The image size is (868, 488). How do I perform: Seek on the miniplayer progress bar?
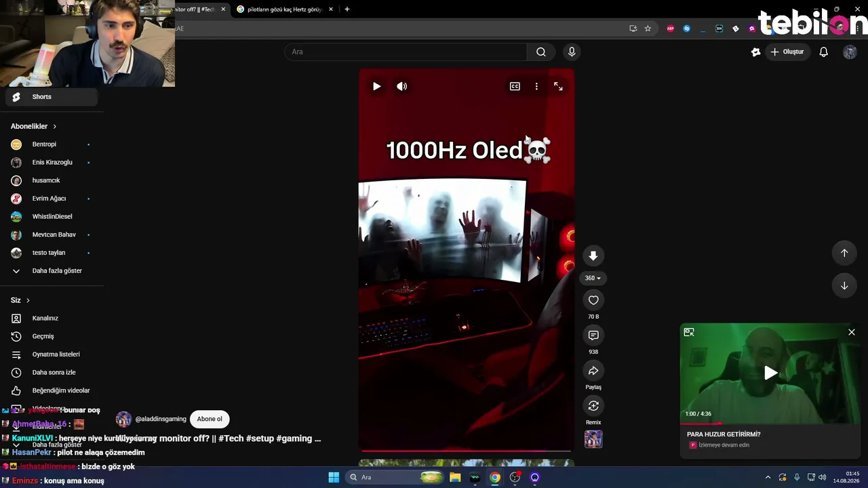[x=770, y=424]
